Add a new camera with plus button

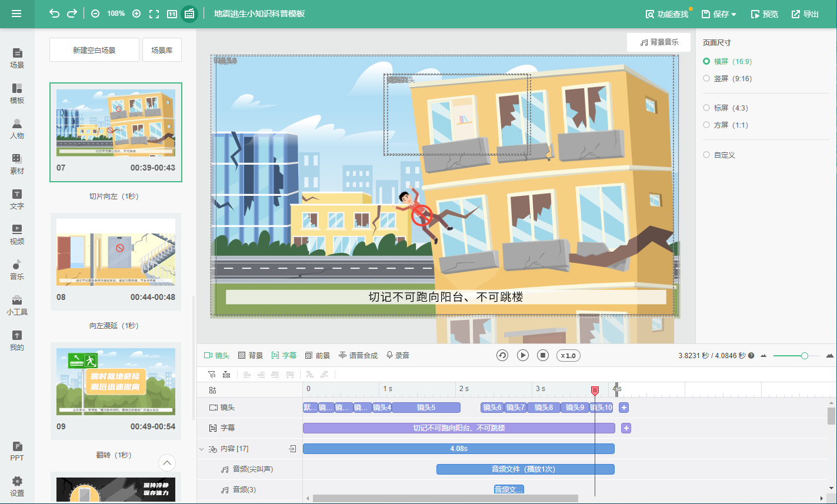tap(624, 408)
